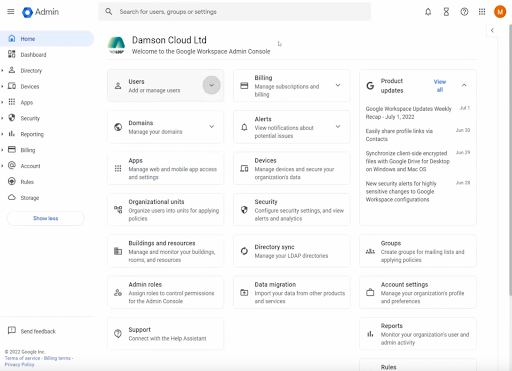
Task: Click the Reports card chart icon
Action: tap(370, 333)
